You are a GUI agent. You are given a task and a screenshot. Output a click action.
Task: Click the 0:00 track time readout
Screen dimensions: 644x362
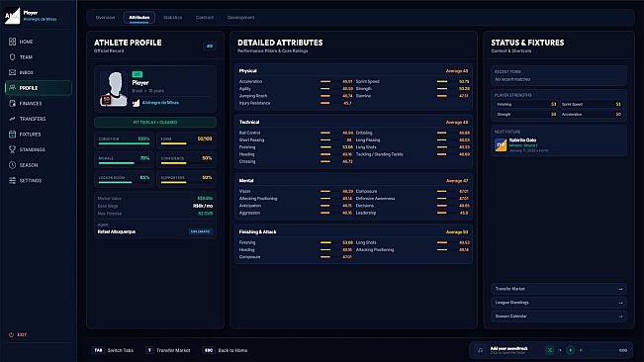[x=622, y=350]
